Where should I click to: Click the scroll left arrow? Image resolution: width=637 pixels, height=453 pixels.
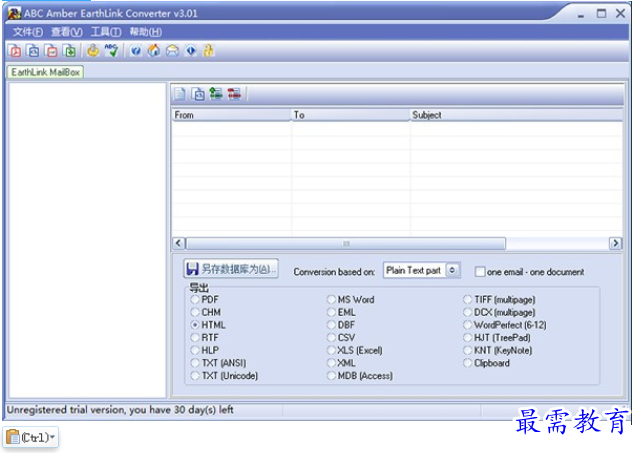(x=178, y=243)
